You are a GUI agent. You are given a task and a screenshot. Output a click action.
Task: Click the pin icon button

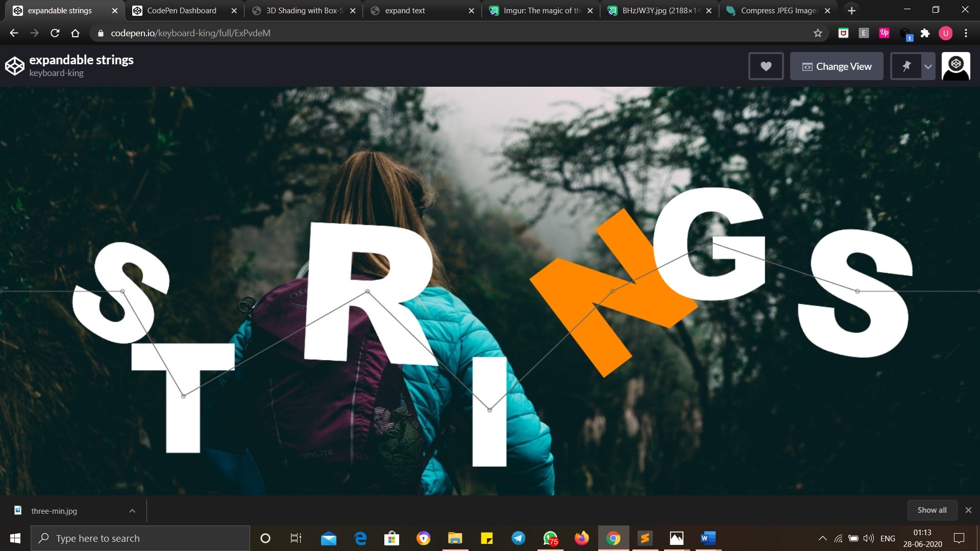point(906,66)
